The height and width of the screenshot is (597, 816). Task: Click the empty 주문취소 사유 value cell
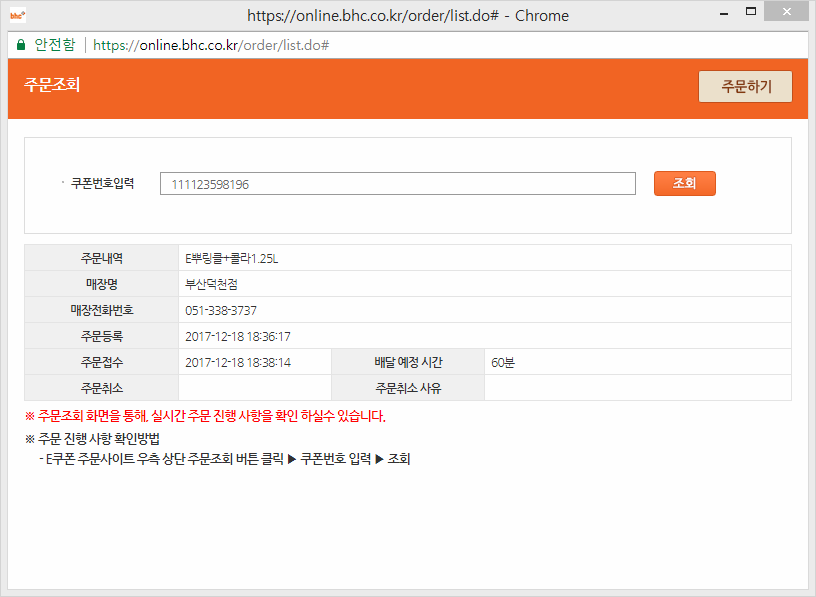click(x=637, y=388)
